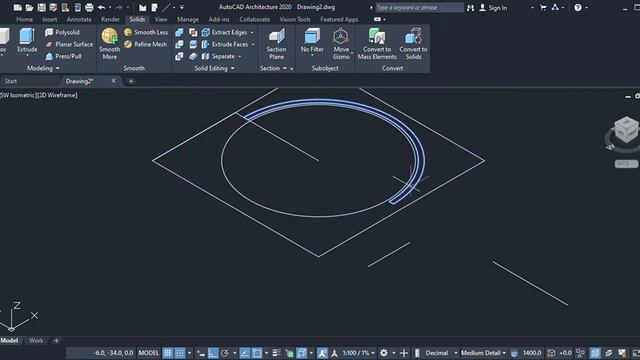Click the Sign In button
640x360 pixels.
coord(493,7)
